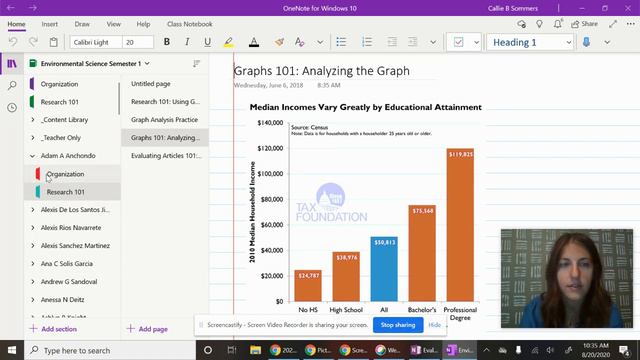Open File Explorer from taskbar
The height and width of the screenshot is (360, 640).
(256, 350)
